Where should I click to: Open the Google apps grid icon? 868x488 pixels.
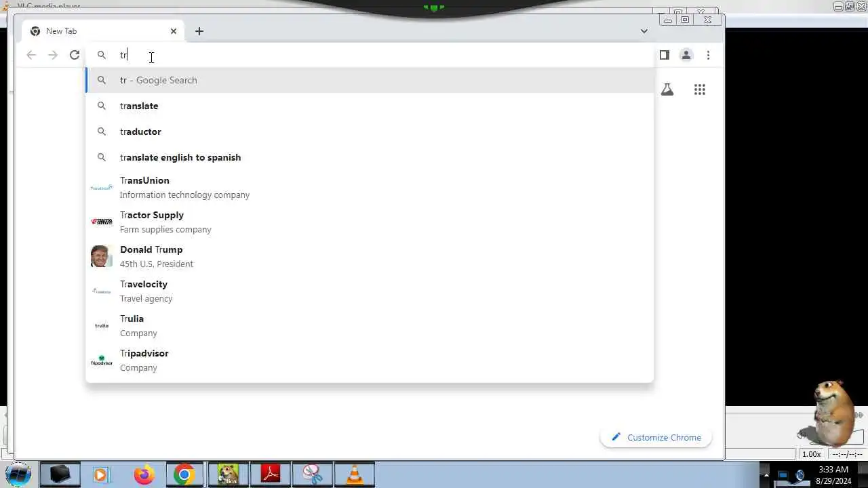point(700,89)
